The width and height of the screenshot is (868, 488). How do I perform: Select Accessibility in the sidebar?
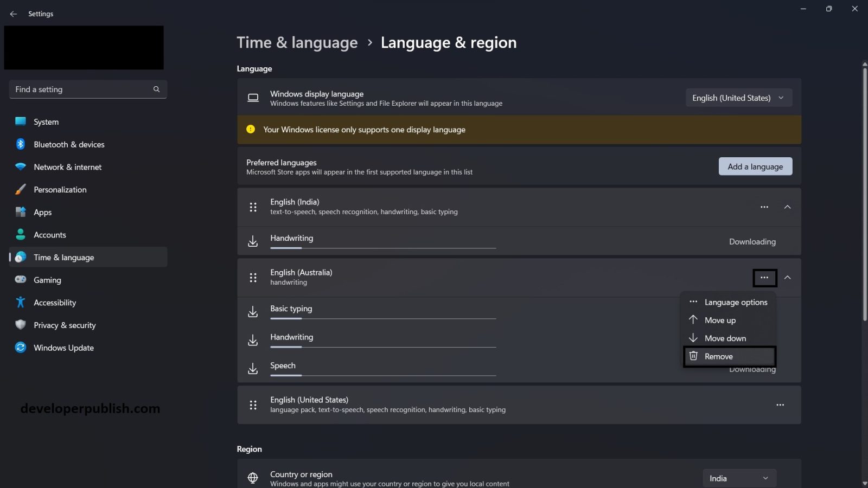[x=54, y=302]
